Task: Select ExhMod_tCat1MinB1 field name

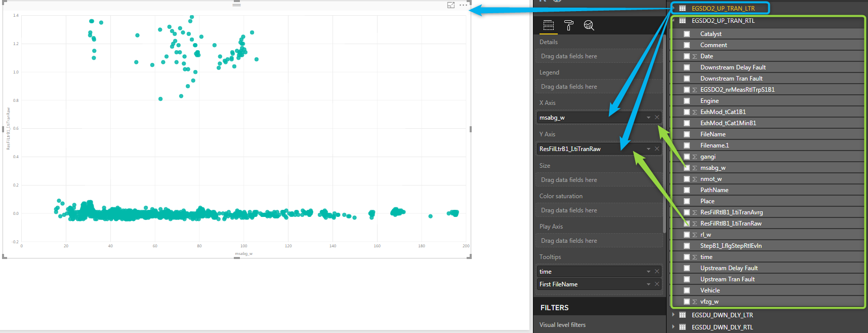Action: (728, 123)
